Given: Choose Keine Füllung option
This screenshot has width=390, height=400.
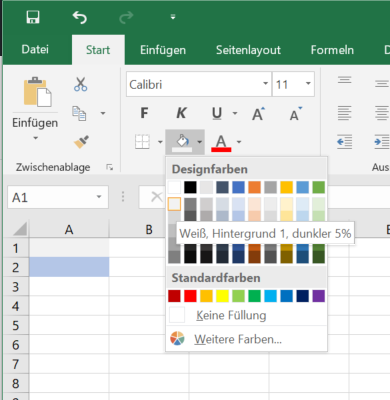Looking at the screenshot, I should point(247,315).
